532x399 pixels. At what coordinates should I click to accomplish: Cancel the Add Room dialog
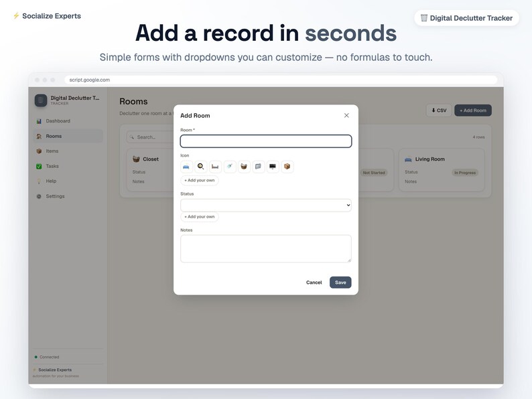point(314,283)
